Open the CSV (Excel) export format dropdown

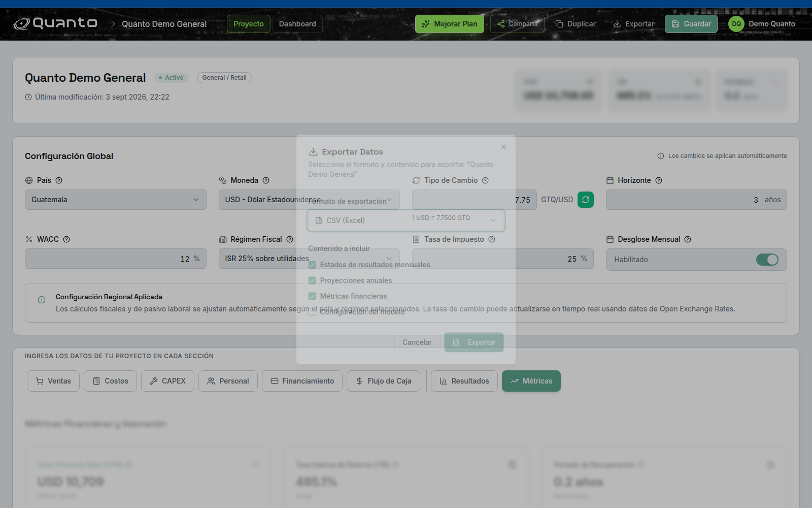point(406,220)
